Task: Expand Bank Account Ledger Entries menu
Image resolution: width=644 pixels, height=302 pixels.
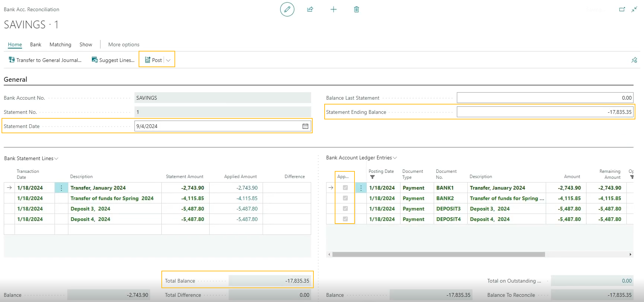Action: [395, 158]
